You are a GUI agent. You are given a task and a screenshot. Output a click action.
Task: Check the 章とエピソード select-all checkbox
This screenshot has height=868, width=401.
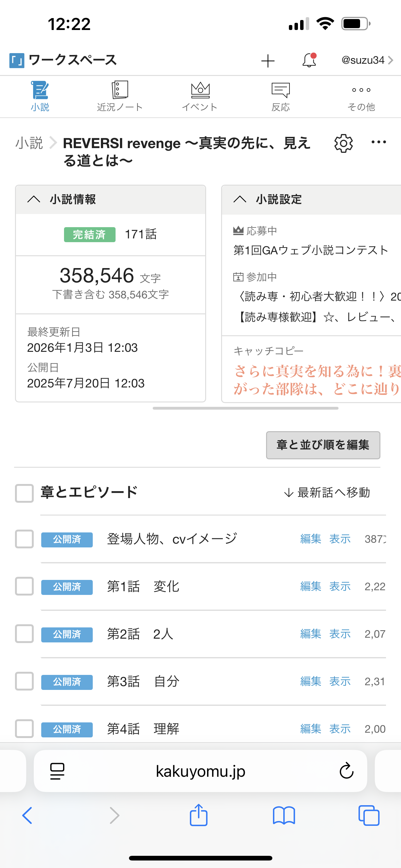pos(24,493)
